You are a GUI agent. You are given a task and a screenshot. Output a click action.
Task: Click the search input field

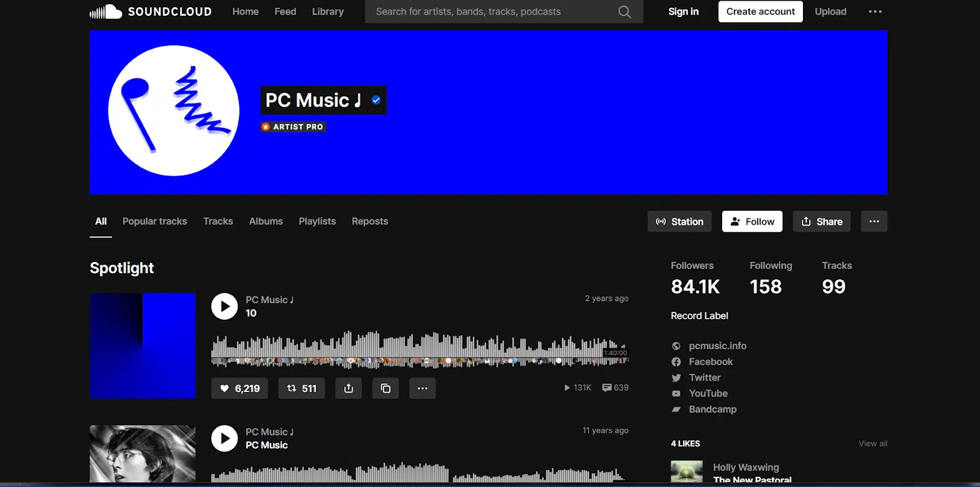(493, 12)
